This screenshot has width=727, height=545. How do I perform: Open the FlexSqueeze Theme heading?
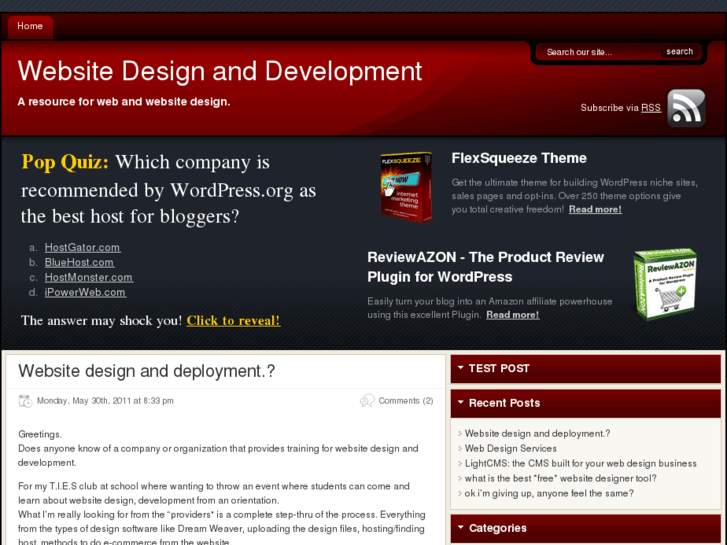[519, 158]
